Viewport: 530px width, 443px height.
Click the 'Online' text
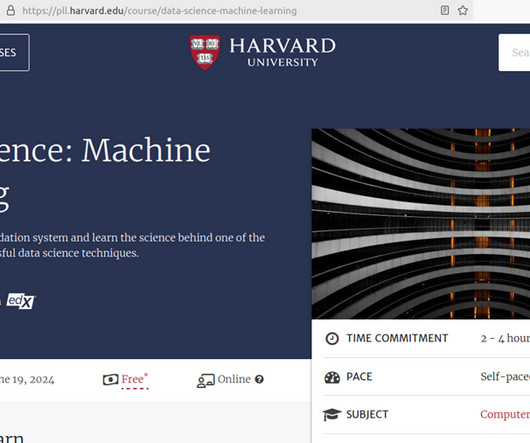pyautogui.click(x=234, y=379)
